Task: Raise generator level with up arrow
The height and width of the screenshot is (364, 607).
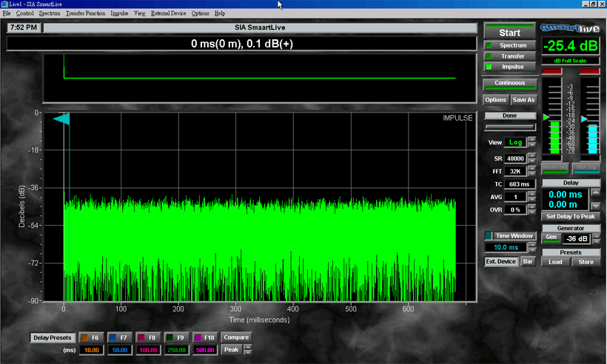Action: [x=596, y=236]
